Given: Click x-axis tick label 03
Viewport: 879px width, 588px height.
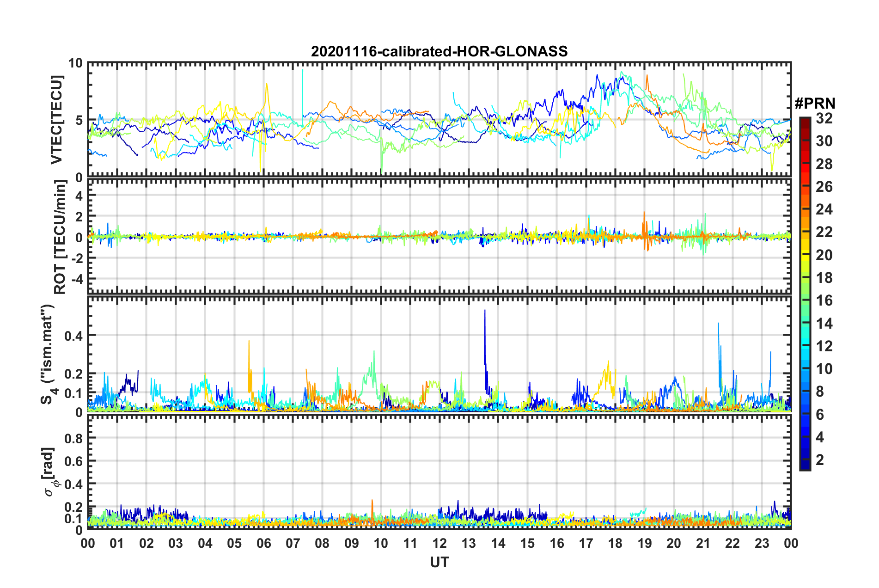Looking at the screenshot, I should click(176, 543).
